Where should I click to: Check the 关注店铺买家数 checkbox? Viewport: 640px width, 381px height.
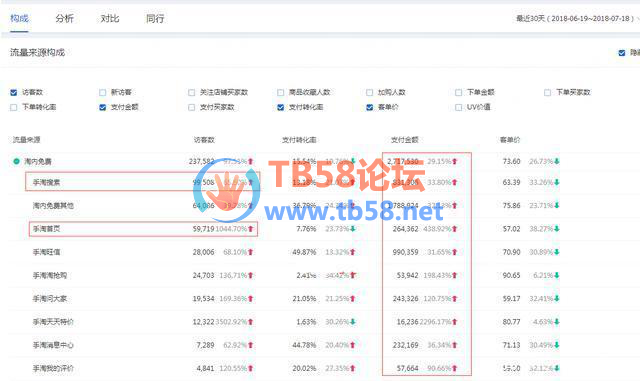pyautogui.click(x=191, y=92)
